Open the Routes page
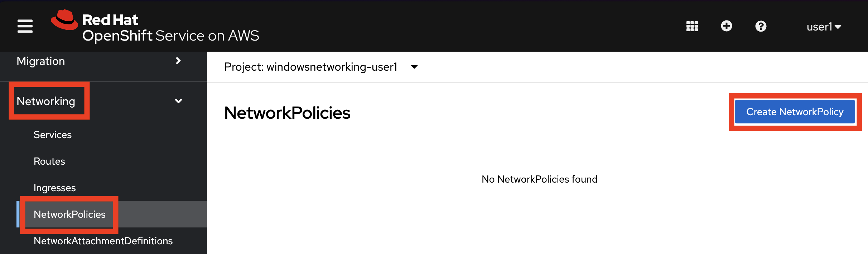868x254 pixels. (49, 161)
